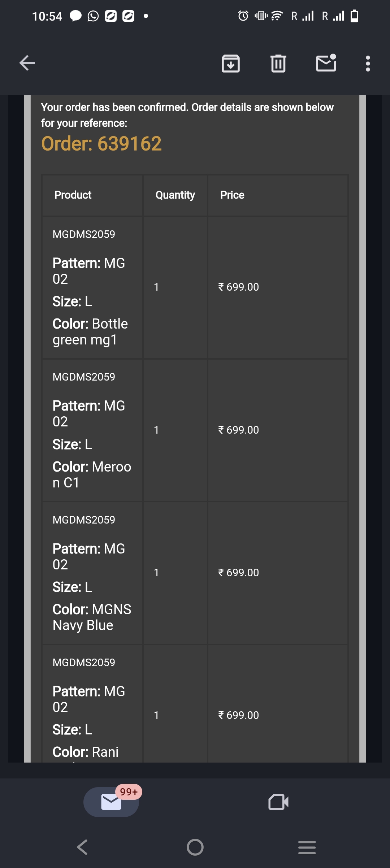
Task: Tap the Quantity column header
Action: [175, 195]
